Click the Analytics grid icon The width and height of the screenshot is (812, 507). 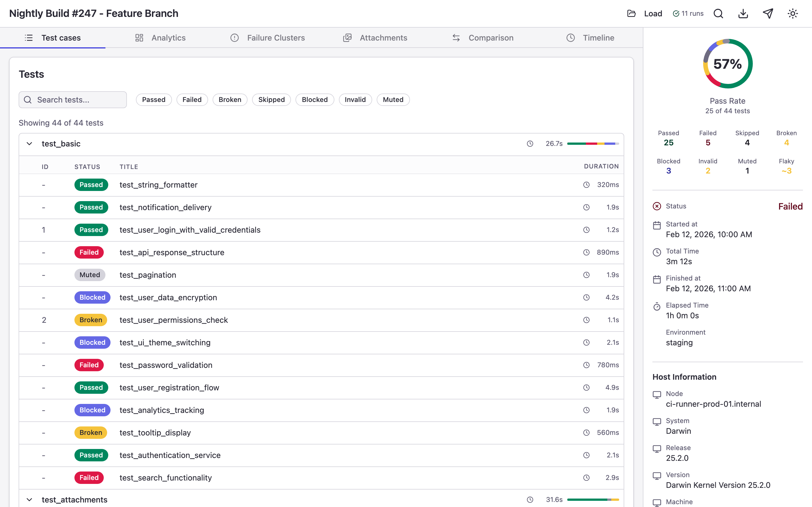tap(139, 37)
